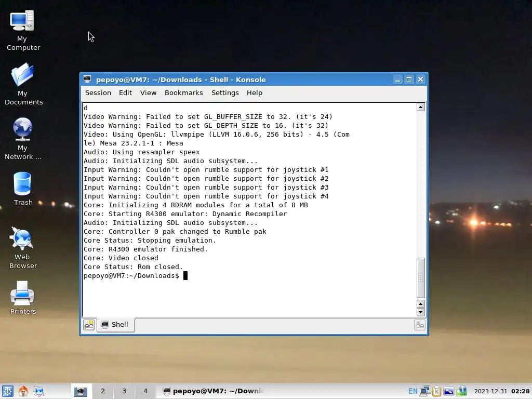Click the display settings tray icon
The image size is (532, 399).
click(448, 391)
